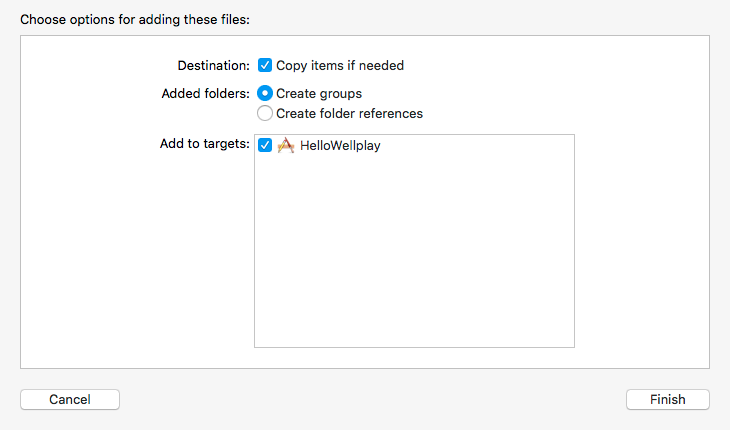The image size is (730, 430).
Task: Click the 'Create folder references' label text
Action: 349,113
